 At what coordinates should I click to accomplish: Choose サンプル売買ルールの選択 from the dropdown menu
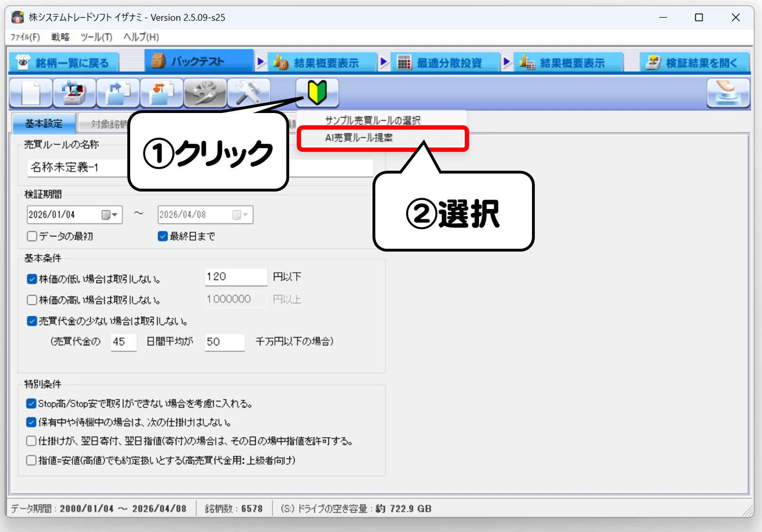(372, 121)
